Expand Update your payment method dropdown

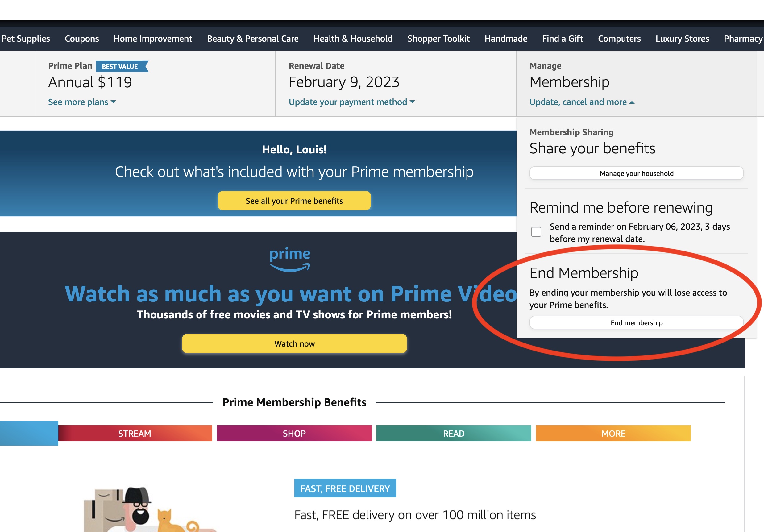click(x=352, y=102)
